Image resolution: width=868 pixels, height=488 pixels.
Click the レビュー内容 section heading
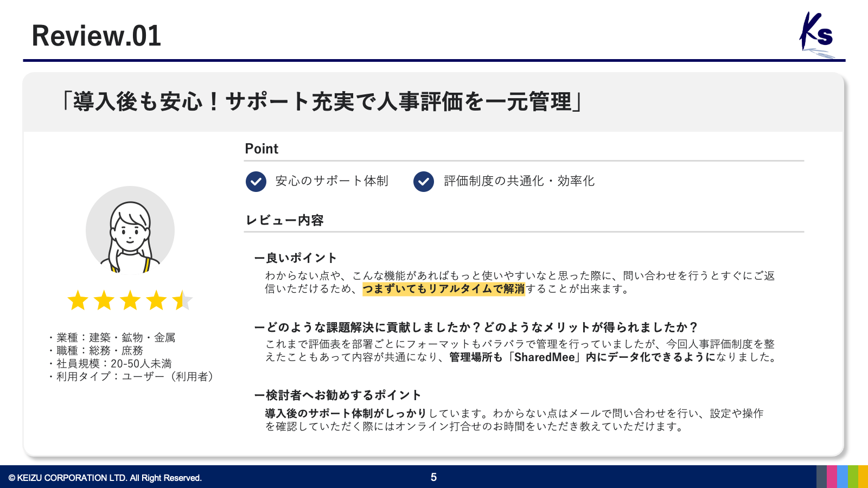coord(285,220)
